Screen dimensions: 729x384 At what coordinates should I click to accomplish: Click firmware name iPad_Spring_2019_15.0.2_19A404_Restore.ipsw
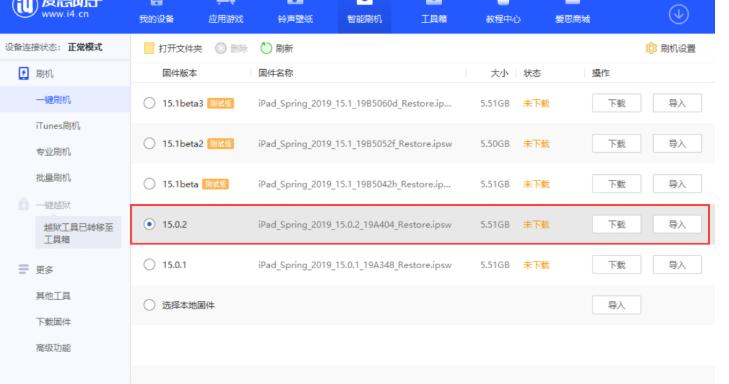coord(355,225)
